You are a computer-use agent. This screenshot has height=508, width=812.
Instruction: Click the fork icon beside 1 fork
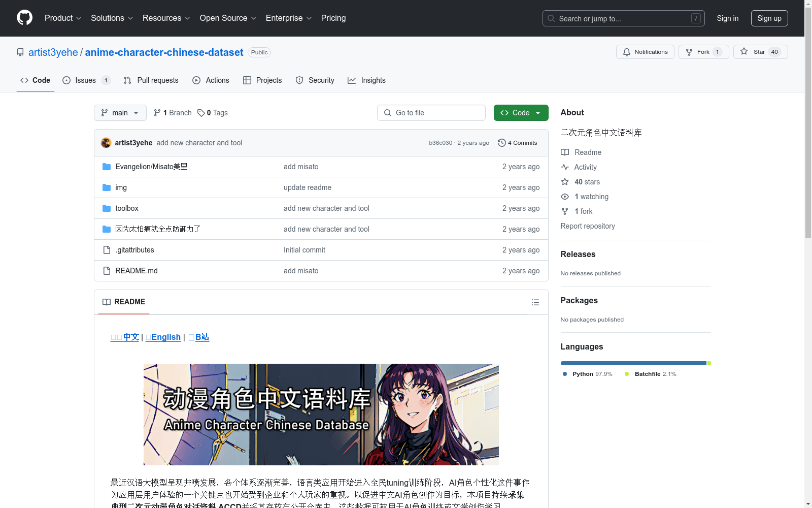[565, 211]
